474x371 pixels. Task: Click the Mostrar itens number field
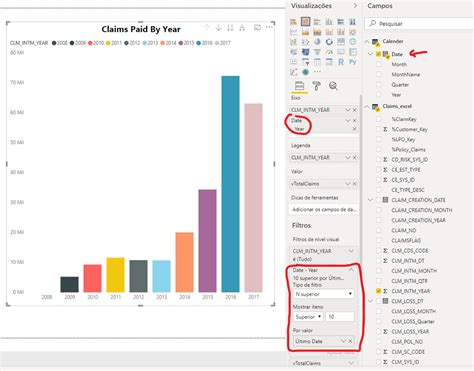click(x=340, y=317)
